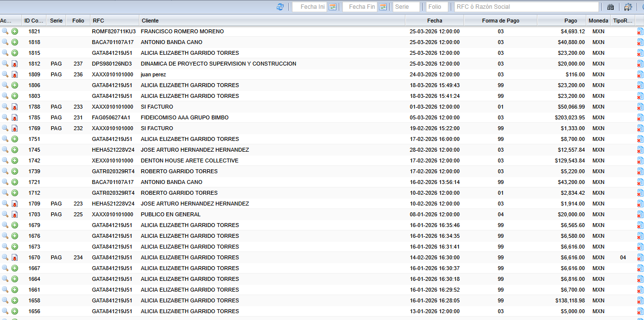This screenshot has height=320, width=644.
Task: Open magnifier for payment 1803
Action: 5,96
